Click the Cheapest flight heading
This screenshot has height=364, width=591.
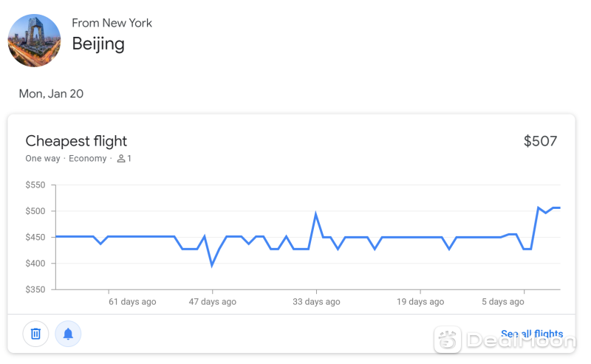76,141
